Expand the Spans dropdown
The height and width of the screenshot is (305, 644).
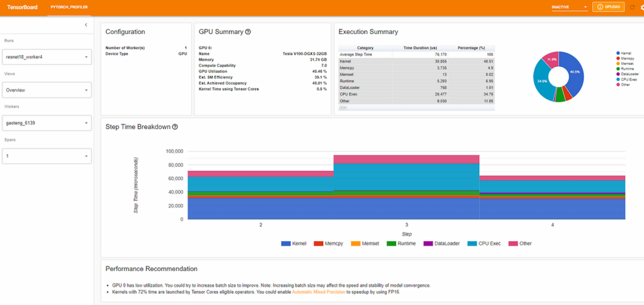[47, 156]
